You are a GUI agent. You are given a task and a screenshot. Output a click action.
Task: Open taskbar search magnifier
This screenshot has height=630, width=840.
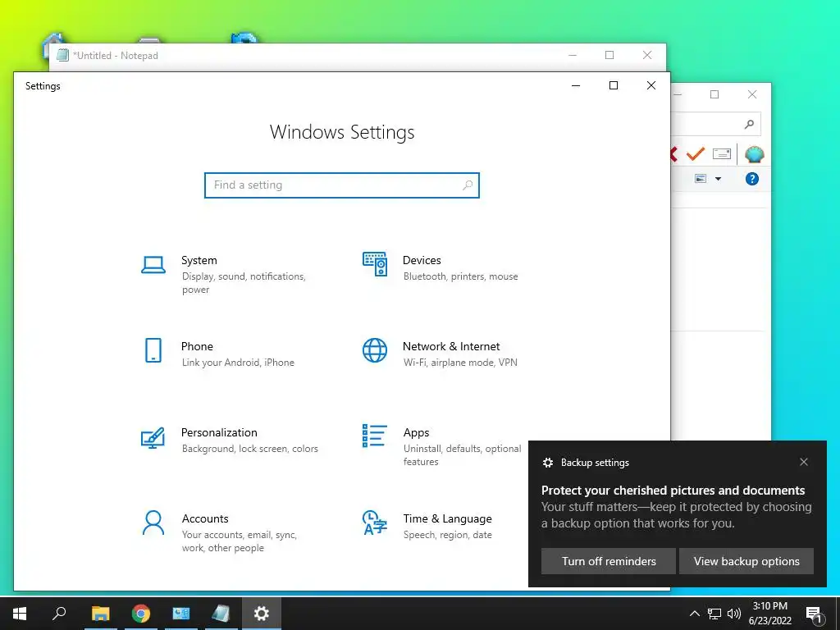point(59,614)
